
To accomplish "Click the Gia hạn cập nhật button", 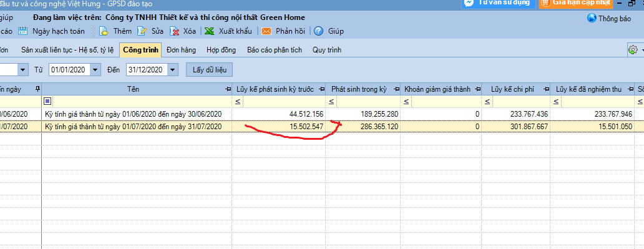I will point(576,3).
